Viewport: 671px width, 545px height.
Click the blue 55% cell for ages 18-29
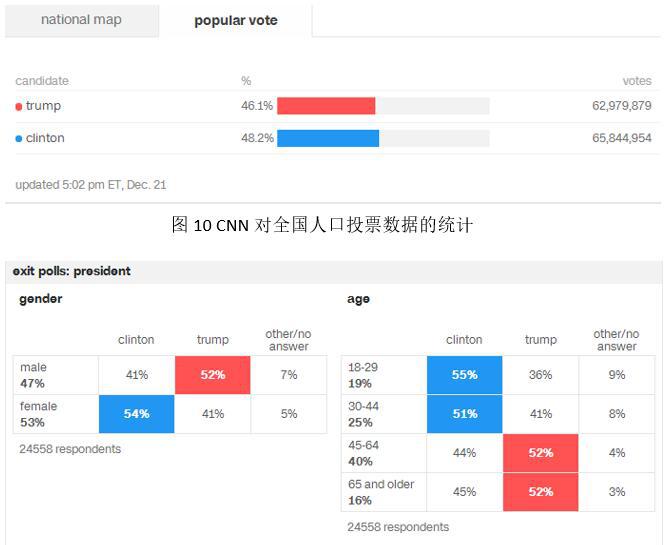tap(464, 375)
